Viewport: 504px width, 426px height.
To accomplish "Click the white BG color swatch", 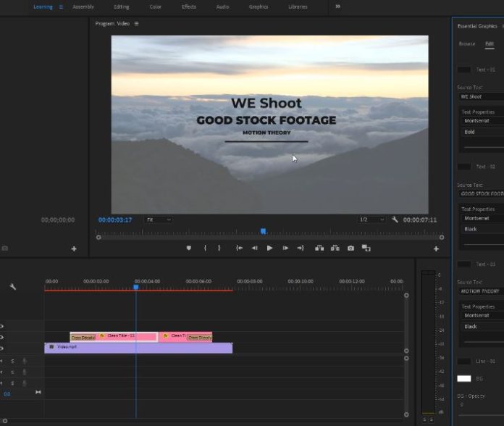I will tap(463, 378).
